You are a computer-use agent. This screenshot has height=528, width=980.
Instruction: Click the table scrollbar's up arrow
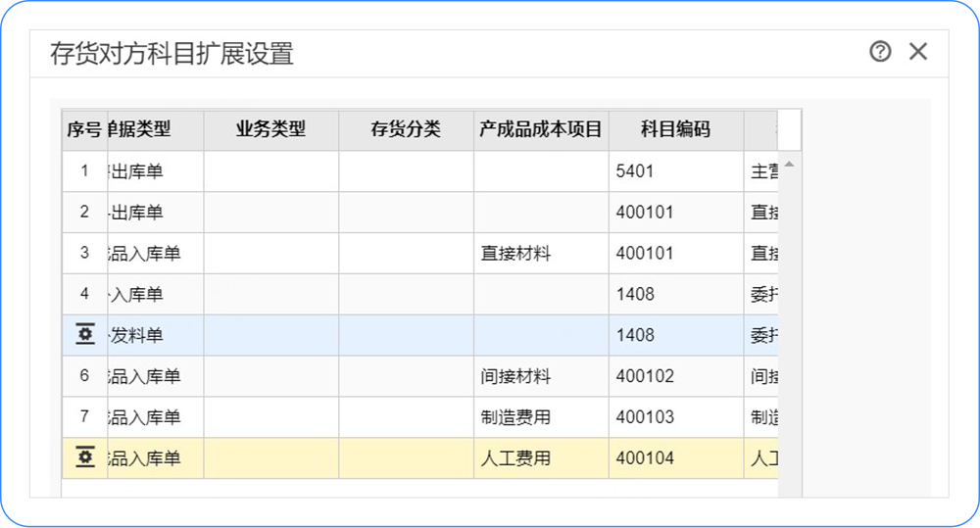coord(789,165)
